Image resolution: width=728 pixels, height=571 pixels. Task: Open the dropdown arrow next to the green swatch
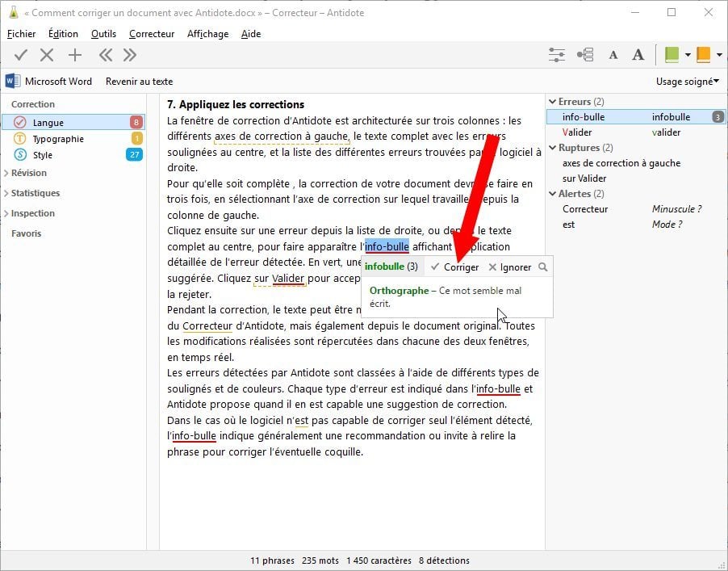[688, 55]
